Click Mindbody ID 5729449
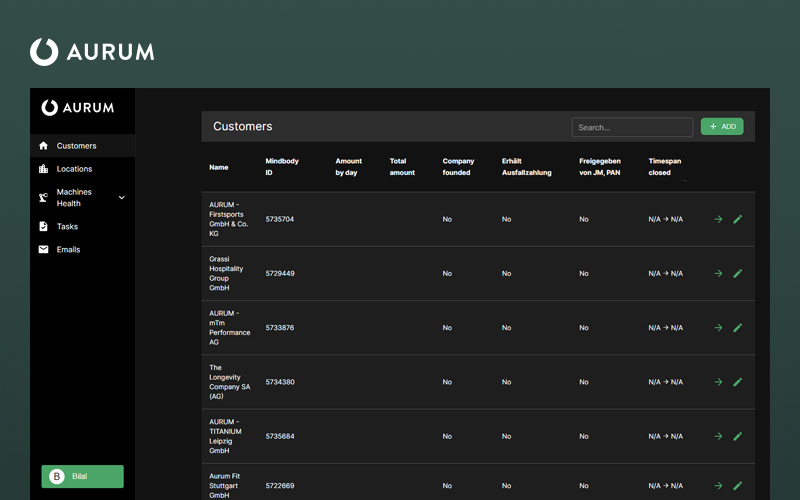Screen dimensions: 800x500 click(x=280, y=273)
